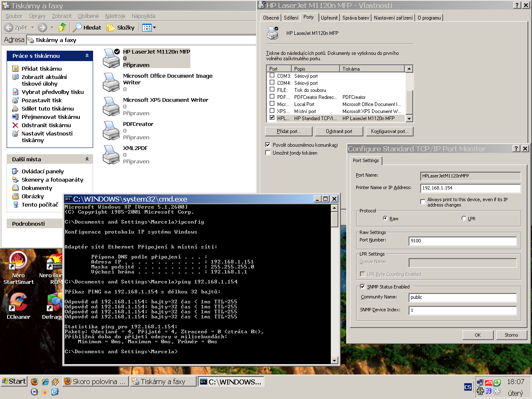
Task: Toggle the COM3 port checkbox
Action: point(272,75)
